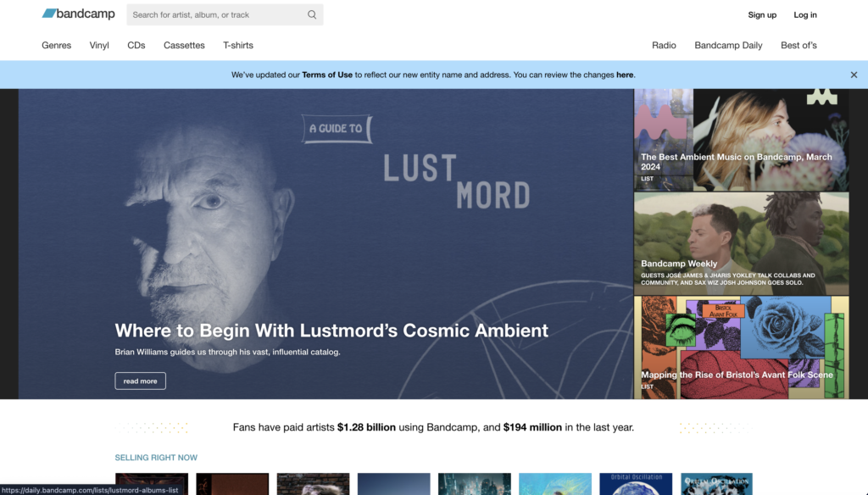
Task: Dismiss the Terms of Use banner
Action: [854, 75]
